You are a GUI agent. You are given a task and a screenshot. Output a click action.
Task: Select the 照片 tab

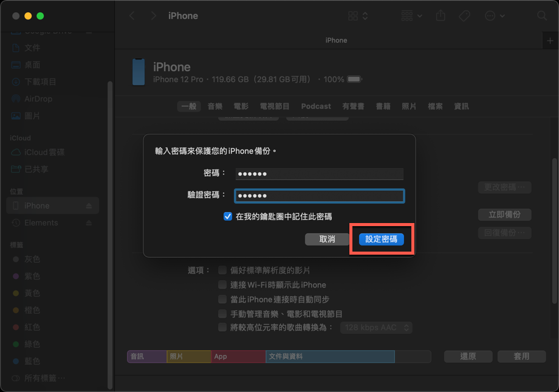coord(410,106)
